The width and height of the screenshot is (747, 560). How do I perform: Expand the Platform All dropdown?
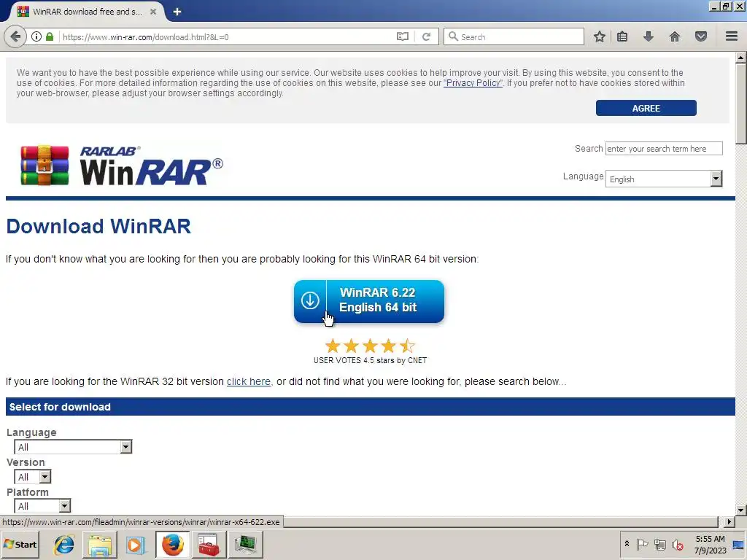(42, 506)
